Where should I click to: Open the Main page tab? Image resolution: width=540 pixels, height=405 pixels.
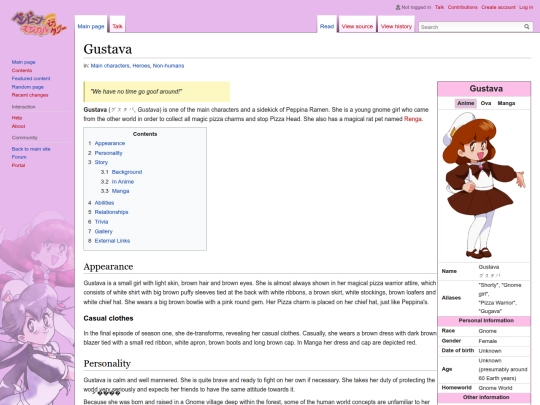[91, 26]
